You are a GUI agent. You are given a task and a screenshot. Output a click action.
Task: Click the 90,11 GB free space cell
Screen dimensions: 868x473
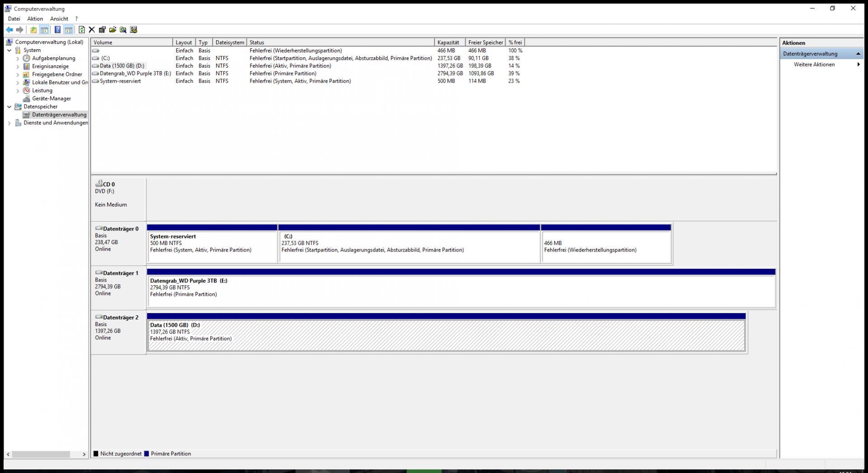(x=478, y=58)
